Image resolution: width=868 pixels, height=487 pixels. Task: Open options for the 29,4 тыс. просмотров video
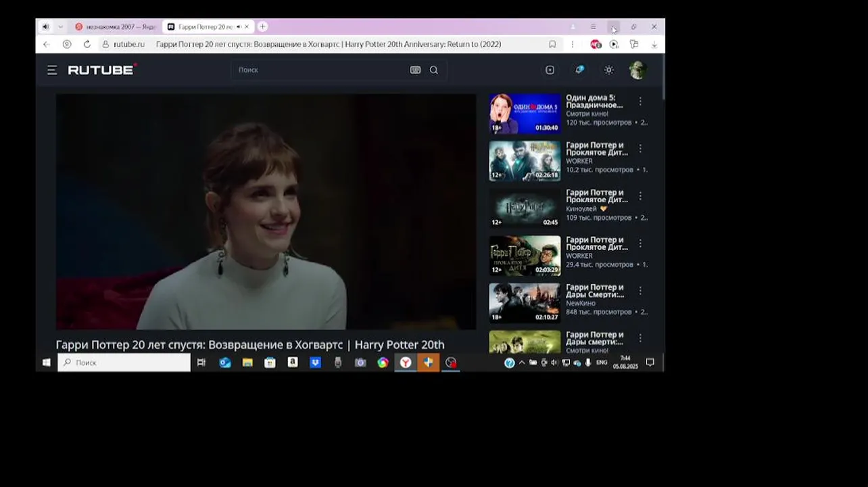click(640, 243)
